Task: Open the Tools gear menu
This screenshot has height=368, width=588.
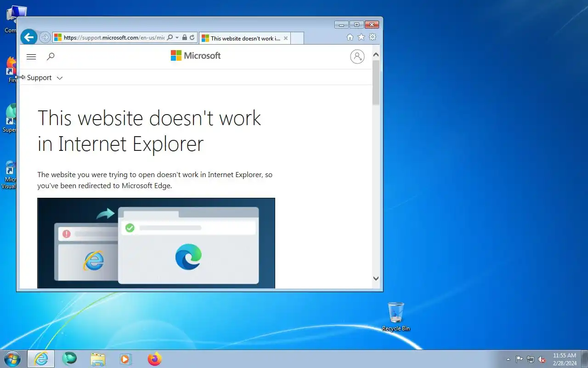Action: coord(373,37)
